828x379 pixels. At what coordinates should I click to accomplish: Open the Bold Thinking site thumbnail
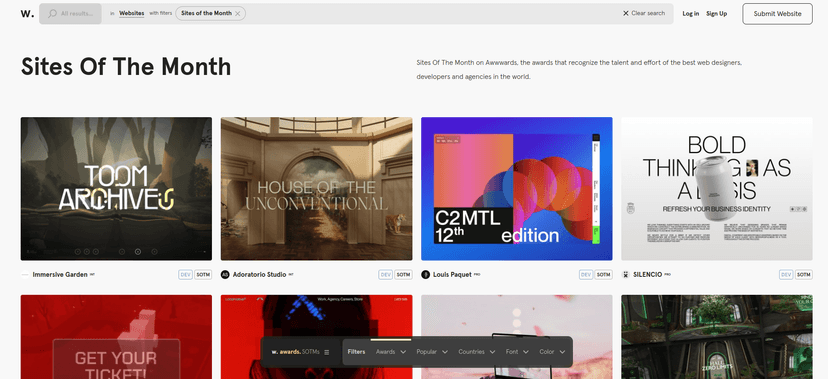[717, 188]
